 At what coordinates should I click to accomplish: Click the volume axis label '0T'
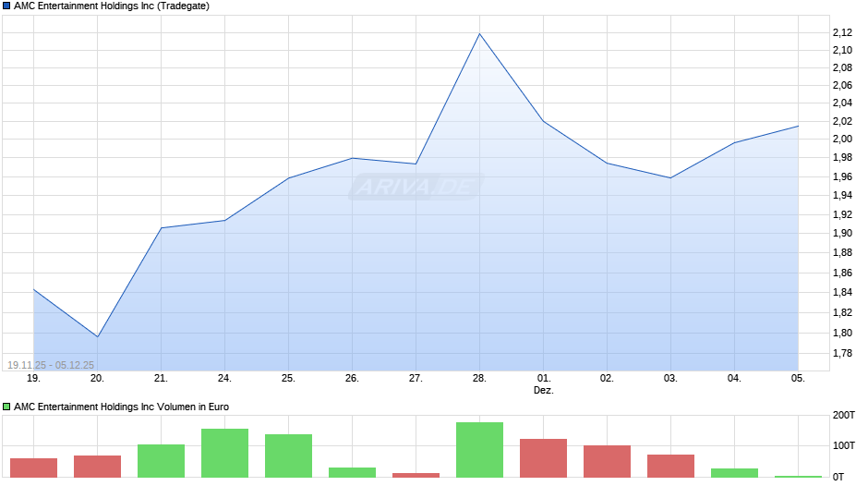click(838, 477)
